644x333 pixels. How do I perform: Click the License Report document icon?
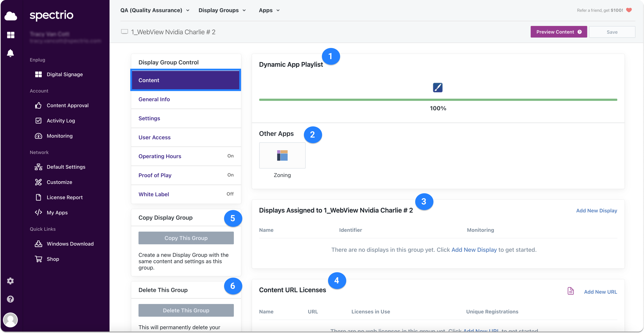point(38,197)
